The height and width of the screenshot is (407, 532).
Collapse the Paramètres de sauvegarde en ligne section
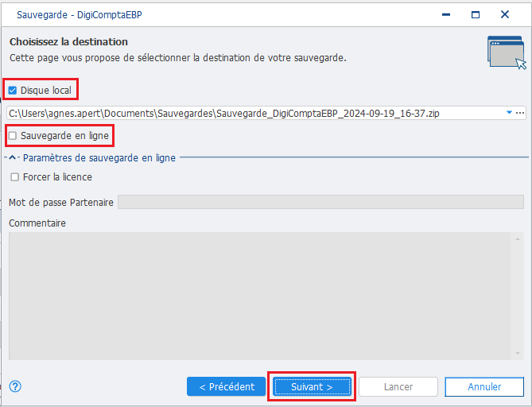12,157
